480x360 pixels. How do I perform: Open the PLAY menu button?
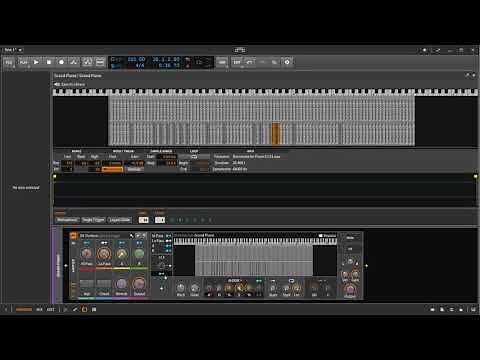click(23, 62)
